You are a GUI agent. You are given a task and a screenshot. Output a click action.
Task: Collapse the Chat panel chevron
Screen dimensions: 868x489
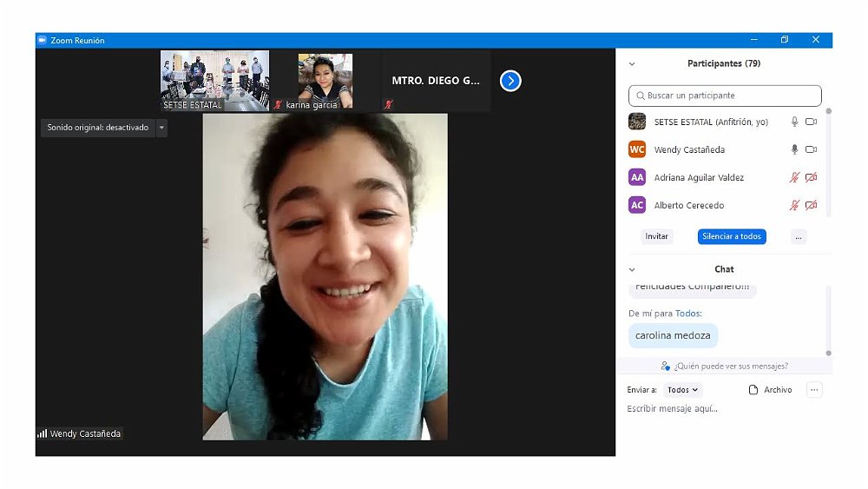pos(632,269)
